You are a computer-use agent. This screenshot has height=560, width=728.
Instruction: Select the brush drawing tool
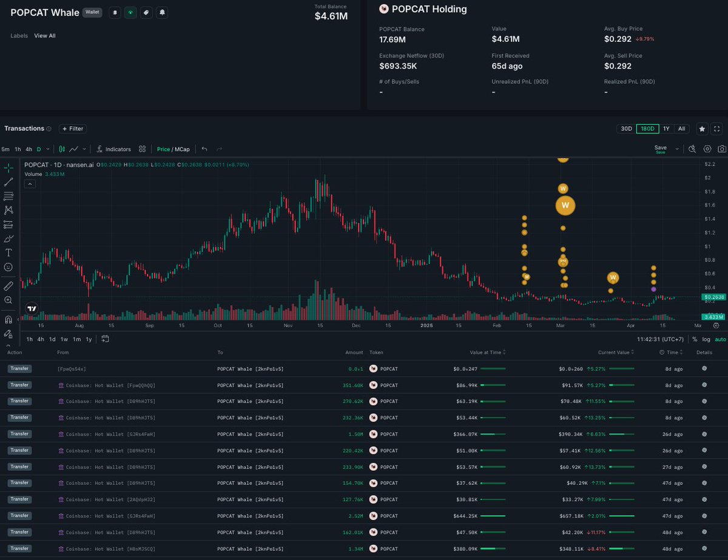[x=8, y=239]
